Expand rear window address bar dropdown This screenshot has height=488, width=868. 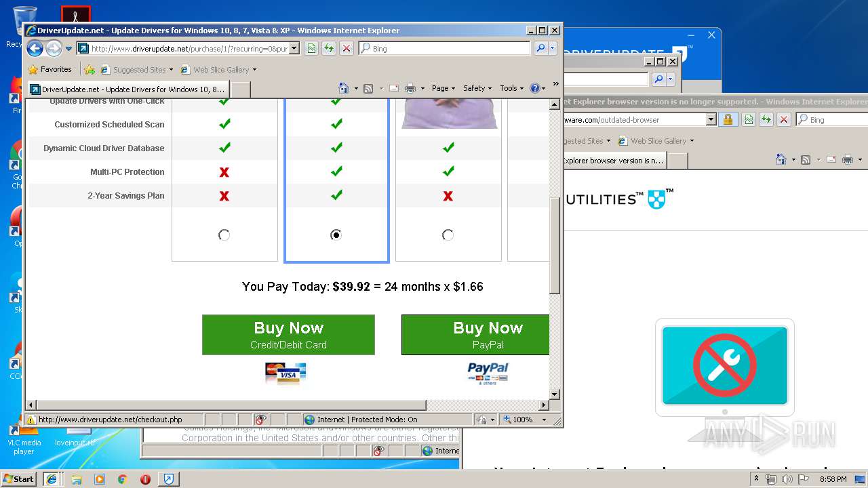(711, 119)
